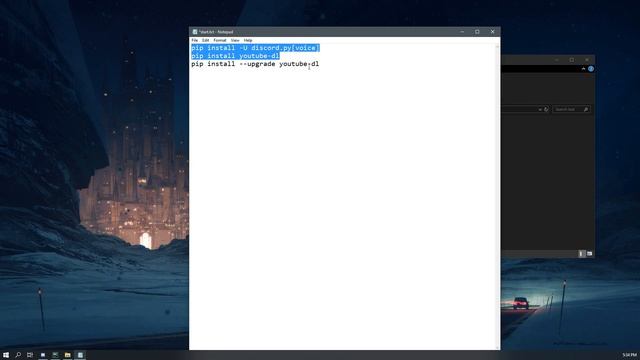Open Task View from the taskbar
The width and height of the screenshot is (640, 360).
pos(30,355)
